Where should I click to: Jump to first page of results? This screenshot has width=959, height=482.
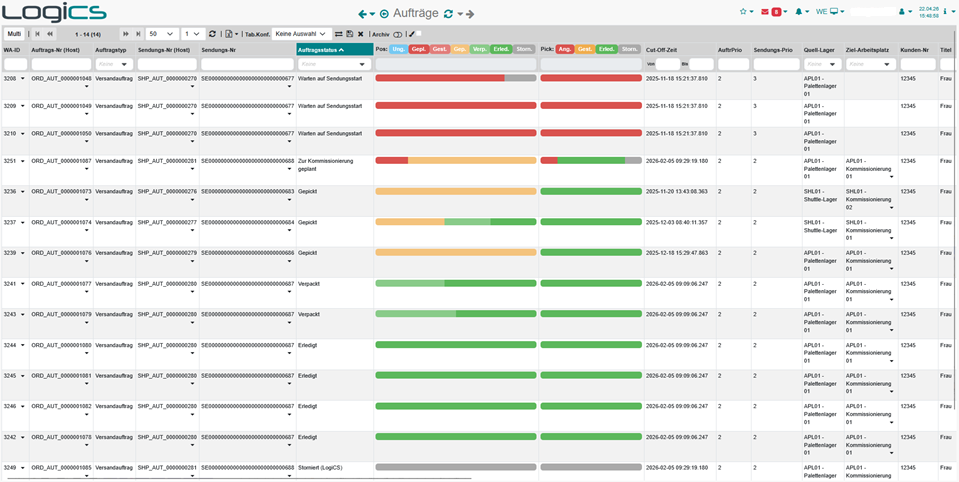(x=38, y=34)
